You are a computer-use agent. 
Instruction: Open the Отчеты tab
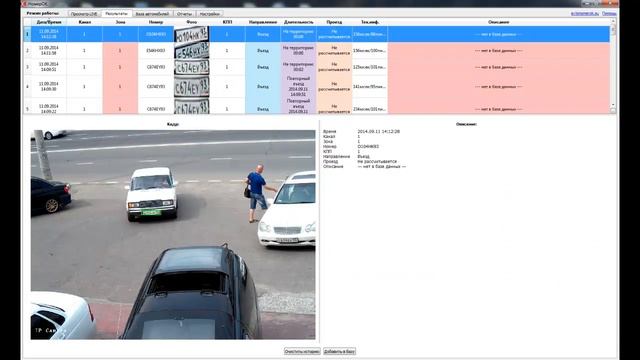click(184, 14)
